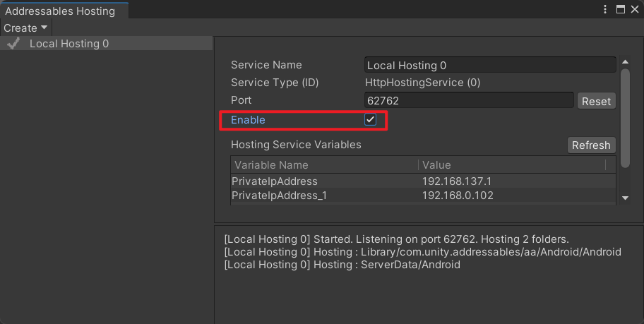Click the Port input field
This screenshot has height=324, width=644.
[469, 101]
